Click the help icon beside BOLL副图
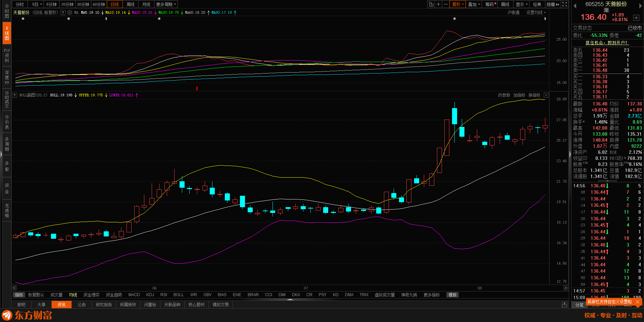 coord(15,95)
